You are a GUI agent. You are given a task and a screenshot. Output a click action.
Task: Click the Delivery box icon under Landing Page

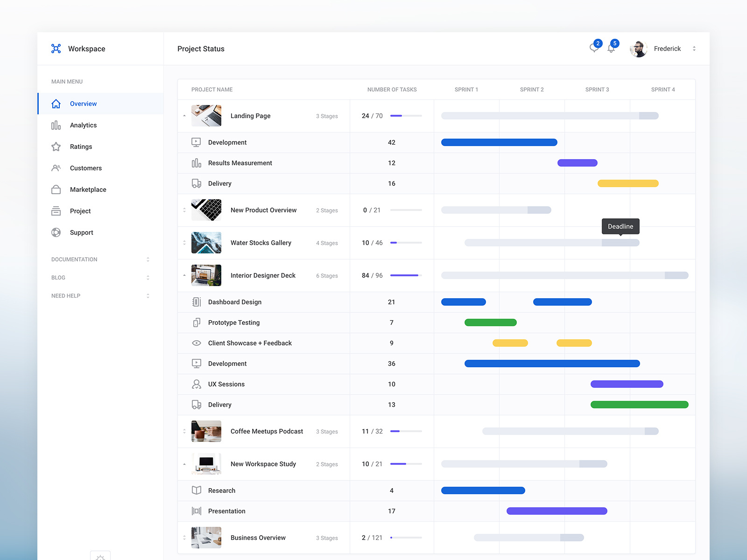tap(197, 183)
